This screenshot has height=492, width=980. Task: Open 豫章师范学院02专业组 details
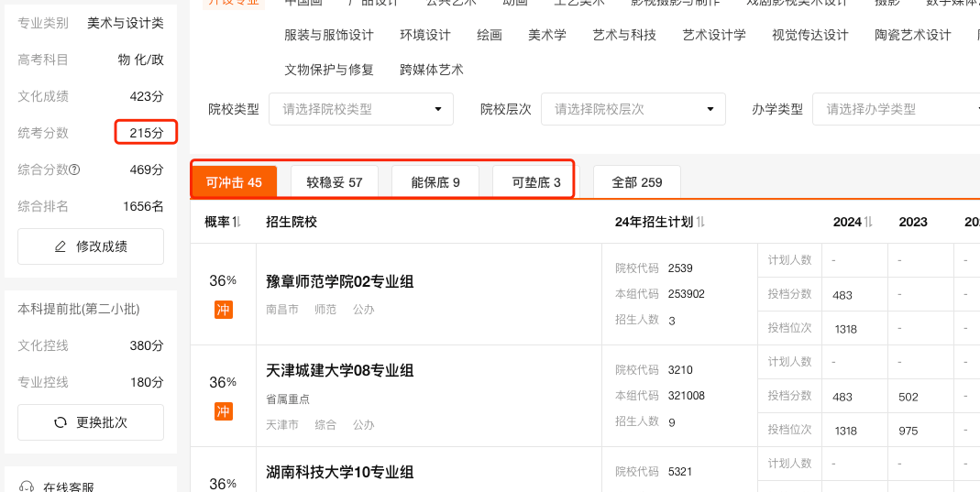(x=339, y=281)
